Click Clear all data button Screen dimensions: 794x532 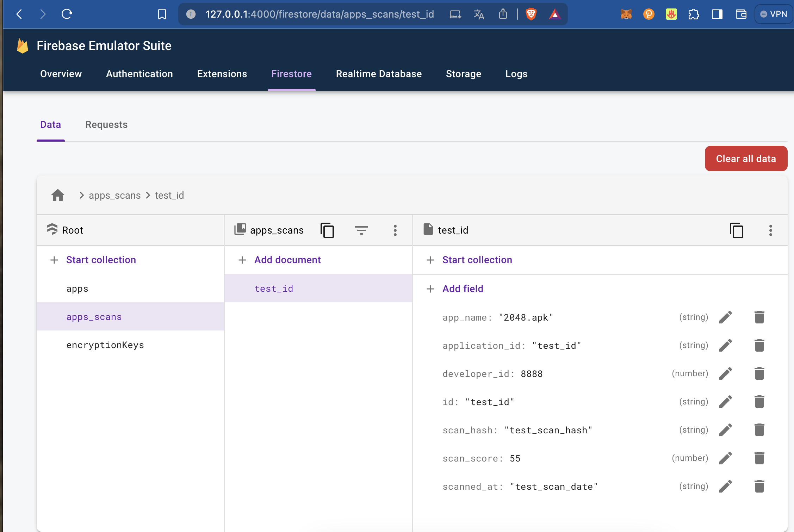pos(746,159)
